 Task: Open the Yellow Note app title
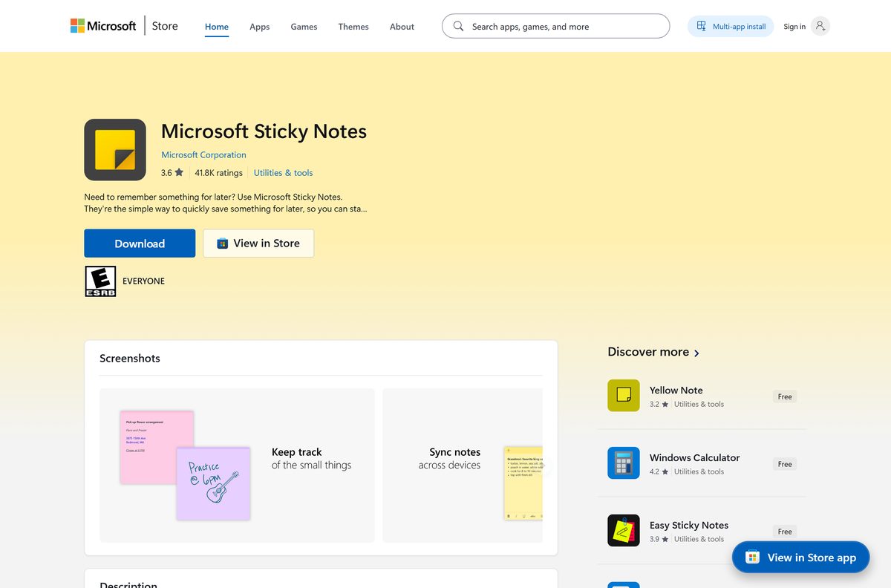coord(676,390)
